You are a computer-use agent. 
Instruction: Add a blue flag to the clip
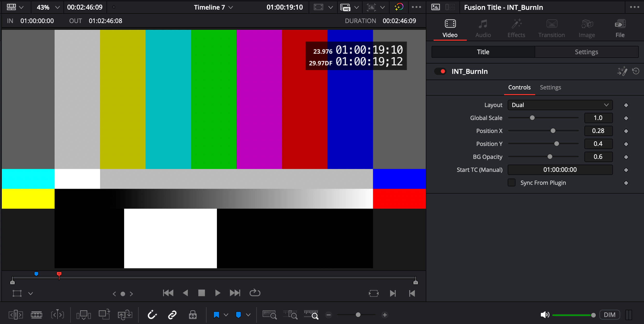click(x=216, y=315)
